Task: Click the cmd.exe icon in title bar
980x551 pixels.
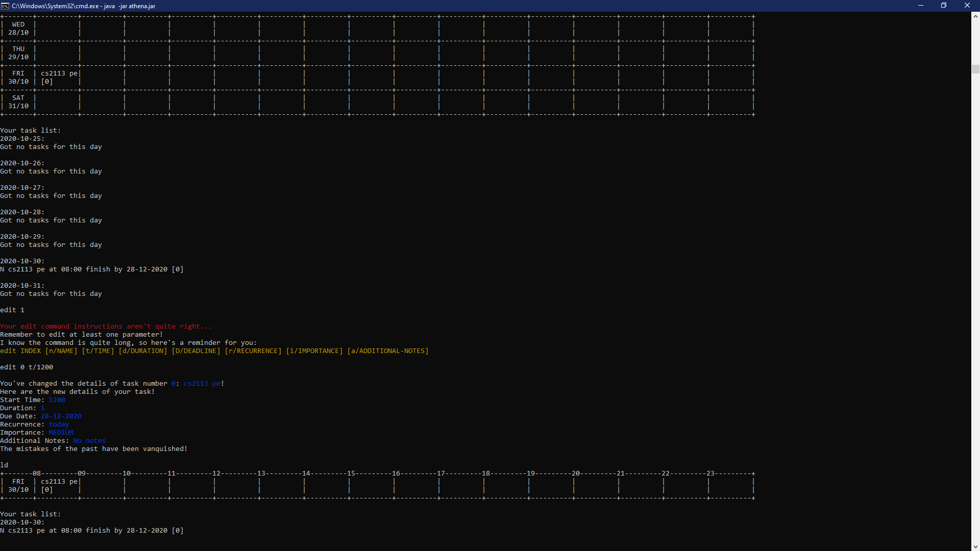Action: [5, 6]
